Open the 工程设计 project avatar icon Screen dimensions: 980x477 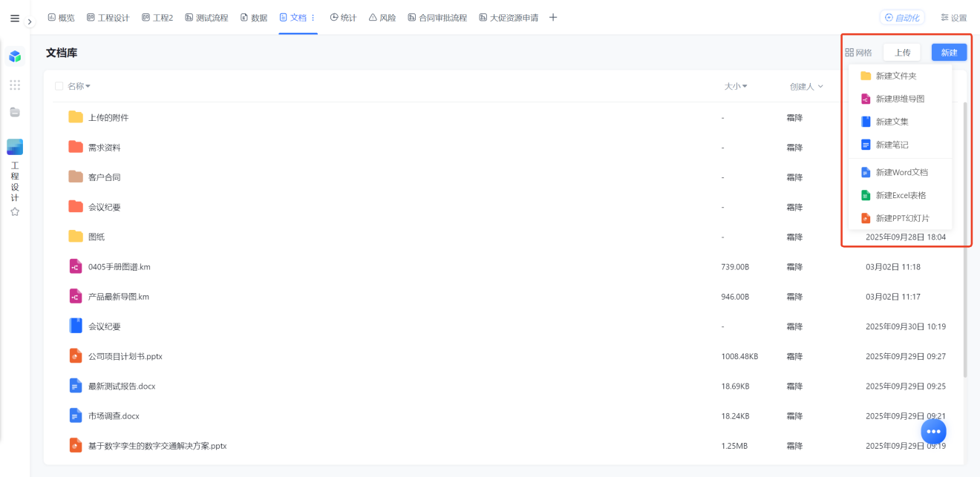[15, 147]
